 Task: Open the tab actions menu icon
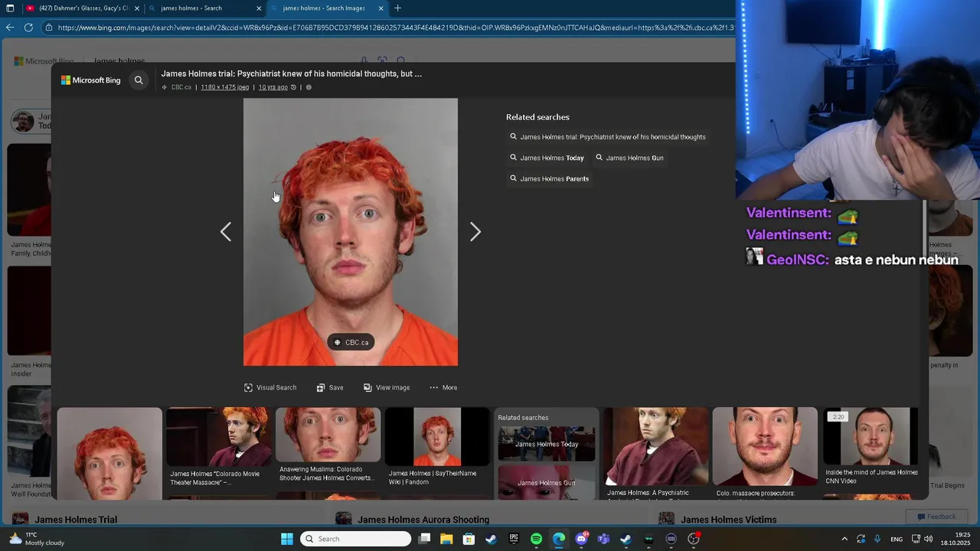coord(10,8)
